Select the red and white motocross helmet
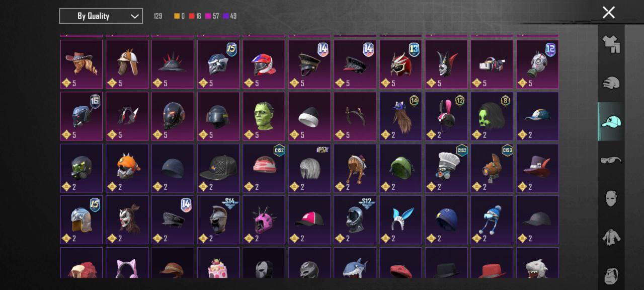Image resolution: width=644 pixels, height=290 pixels. tap(264, 64)
